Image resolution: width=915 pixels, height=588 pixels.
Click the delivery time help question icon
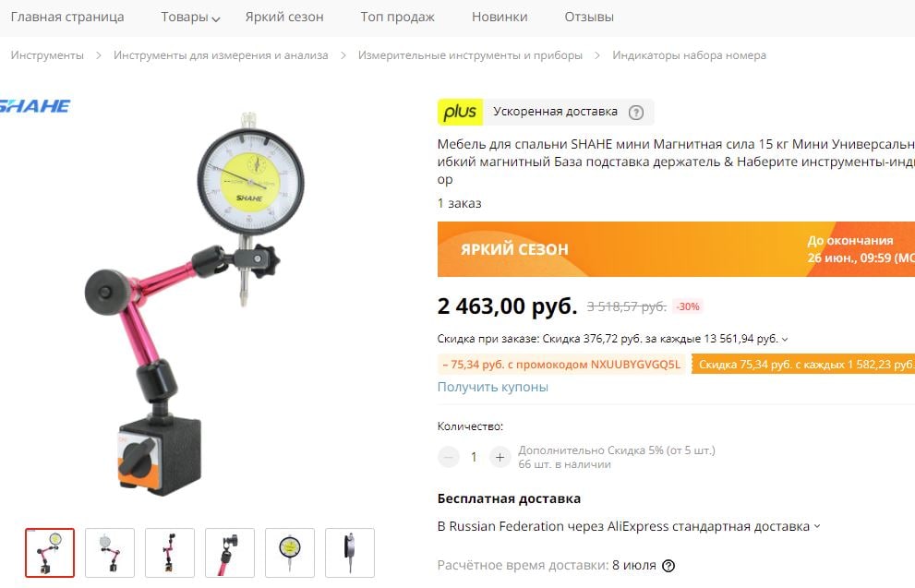pyautogui.click(x=668, y=565)
